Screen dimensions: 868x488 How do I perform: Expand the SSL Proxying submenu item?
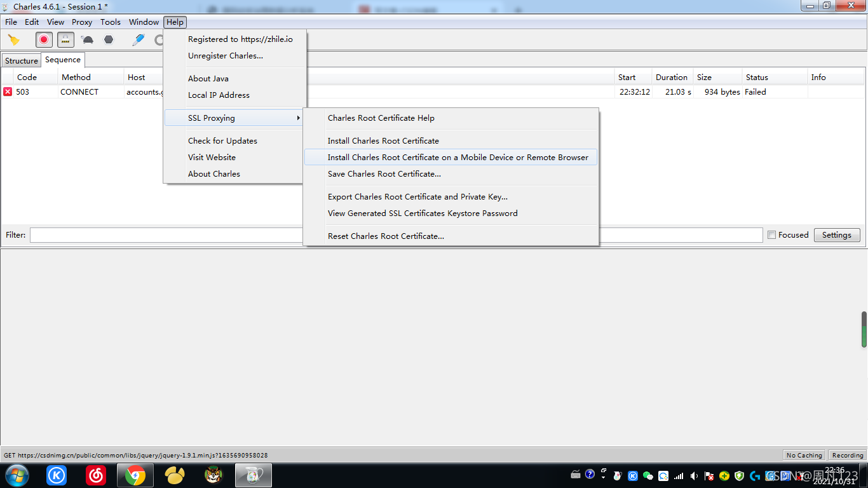coord(234,118)
